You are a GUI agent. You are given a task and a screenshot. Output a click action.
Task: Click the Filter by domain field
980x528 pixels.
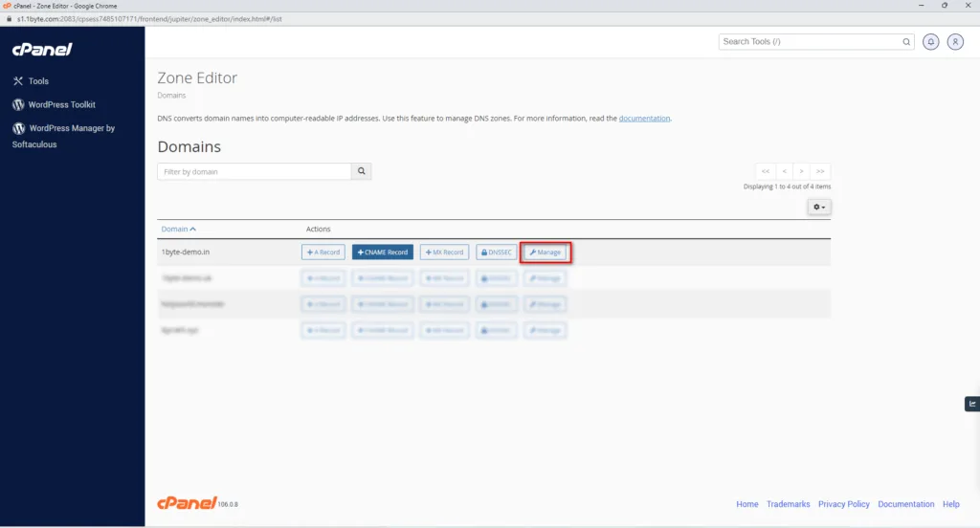coord(255,171)
